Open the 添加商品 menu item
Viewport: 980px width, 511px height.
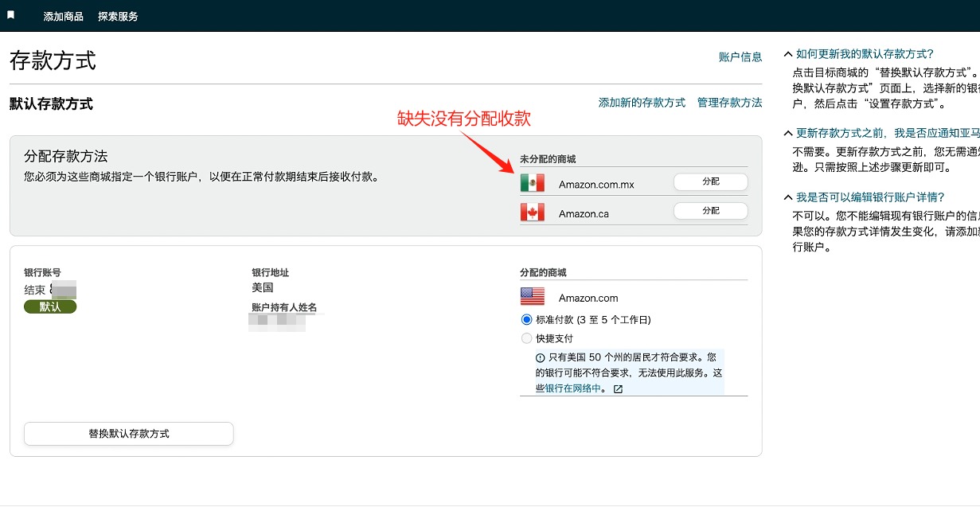pos(64,16)
